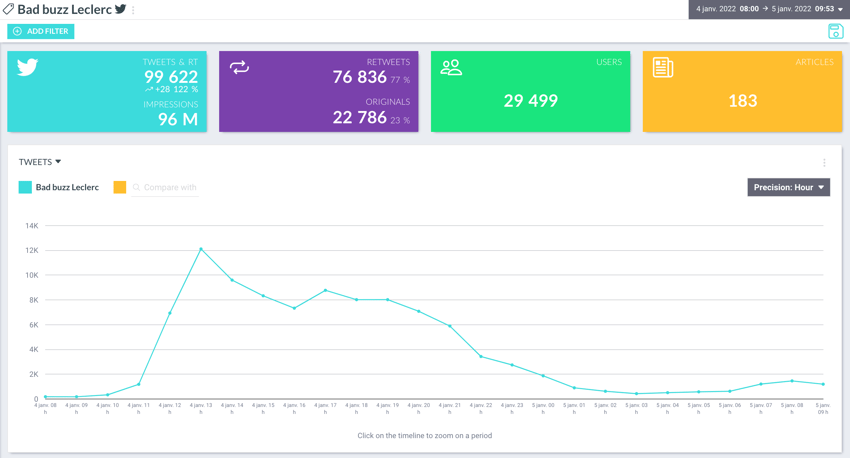Click the data point at 4 janv. 22h
This screenshot has height=458, width=850.
coord(481,356)
